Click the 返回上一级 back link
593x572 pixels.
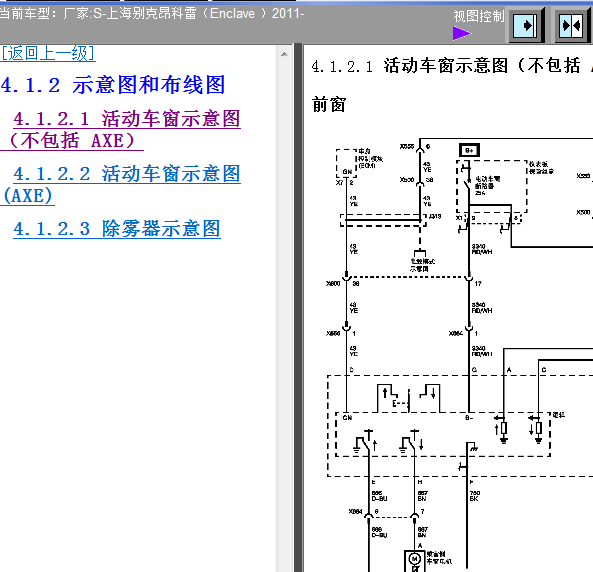[48, 53]
